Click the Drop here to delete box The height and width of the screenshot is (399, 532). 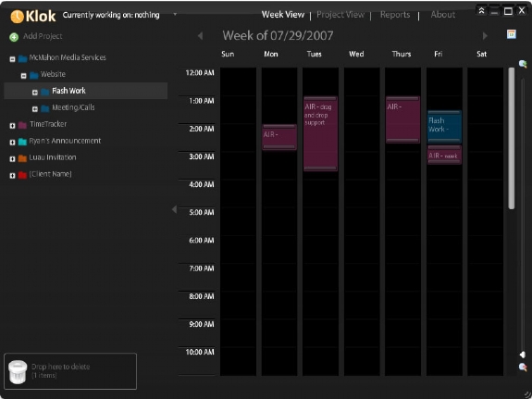click(x=70, y=371)
